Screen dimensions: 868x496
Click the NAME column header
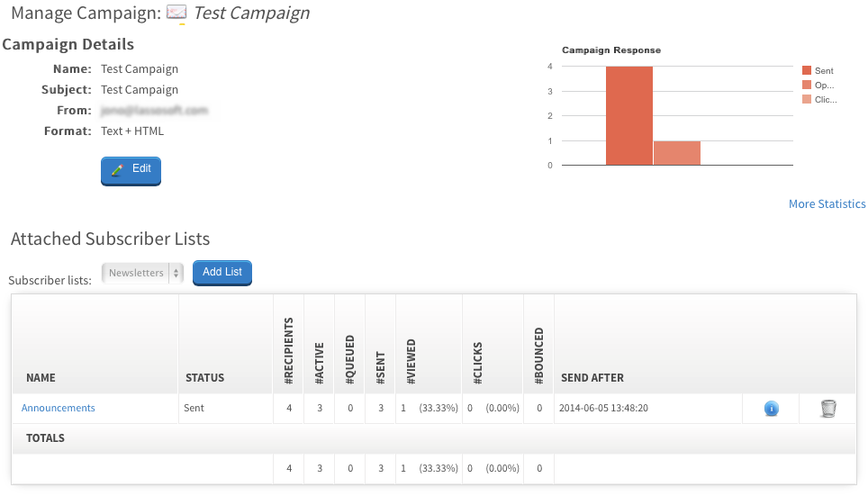tap(41, 378)
